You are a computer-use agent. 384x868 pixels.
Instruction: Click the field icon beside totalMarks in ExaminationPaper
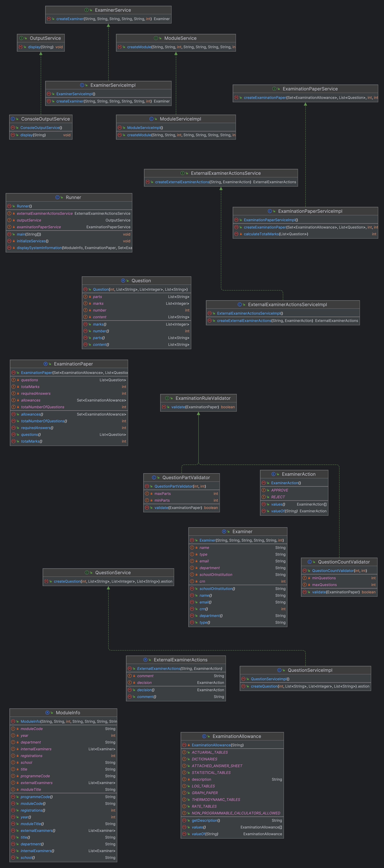[14, 387]
